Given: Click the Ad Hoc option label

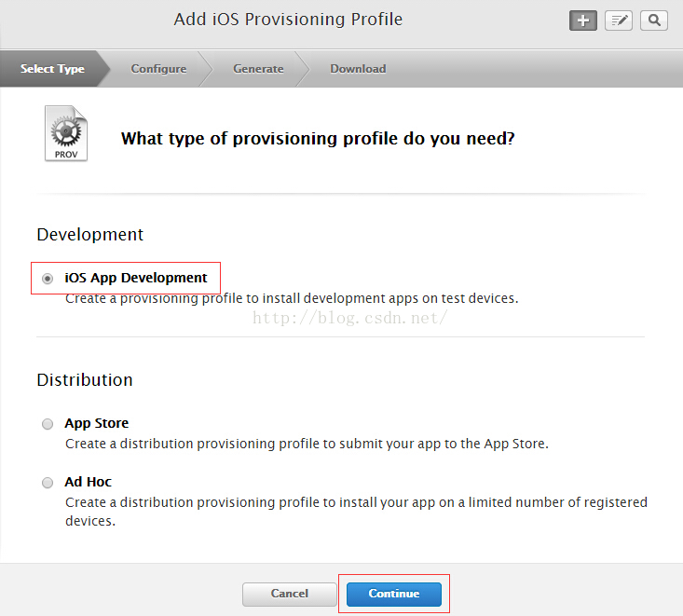Looking at the screenshot, I should click(x=88, y=482).
